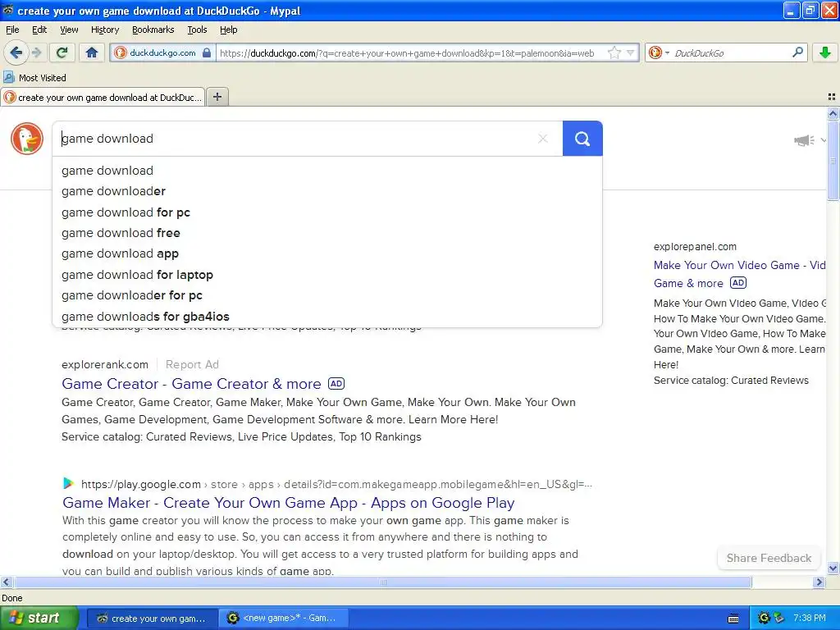Click the horizontal scrollbar thumb
Screen dimensions: 840x630
(382, 582)
